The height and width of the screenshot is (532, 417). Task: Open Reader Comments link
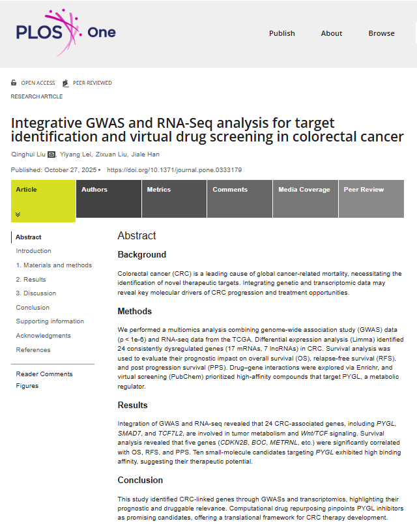[44, 374]
